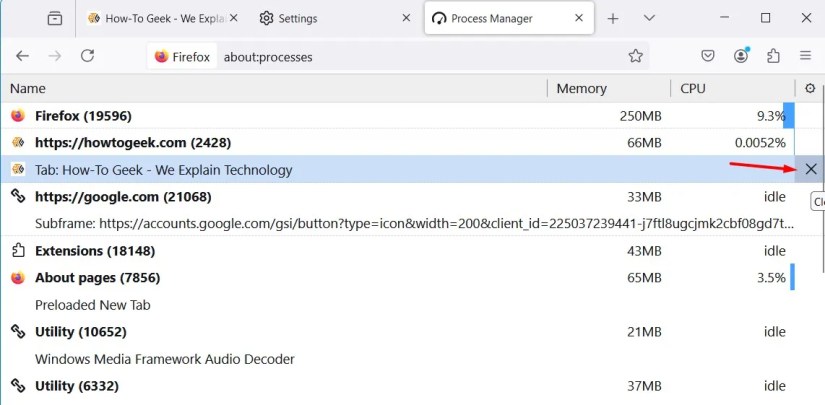Open the Firefox application menu
The height and width of the screenshot is (405, 825).
tap(805, 57)
